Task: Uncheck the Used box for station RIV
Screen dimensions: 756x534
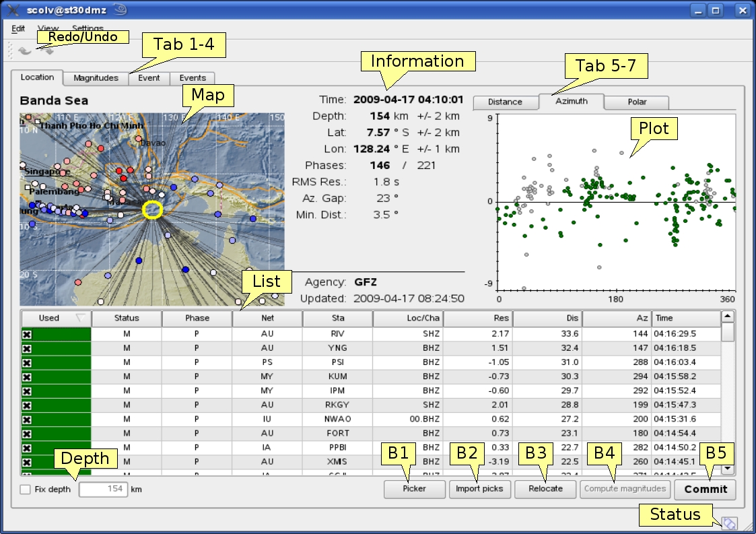Action: [x=27, y=334]
